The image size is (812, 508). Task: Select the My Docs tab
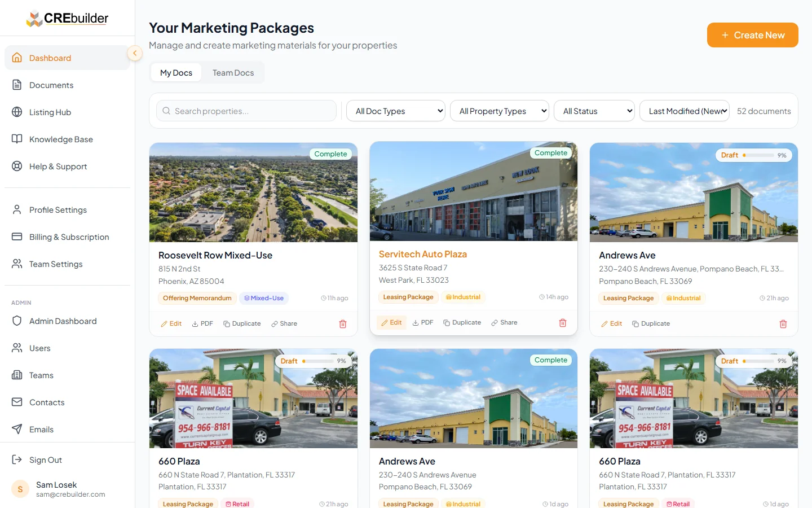(x=176, y=73)
